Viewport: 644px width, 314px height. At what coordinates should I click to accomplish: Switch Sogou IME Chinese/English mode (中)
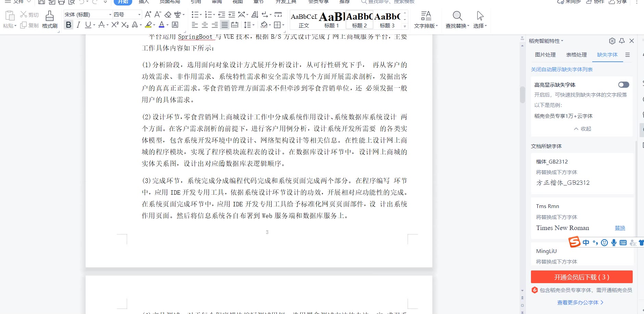586,243
